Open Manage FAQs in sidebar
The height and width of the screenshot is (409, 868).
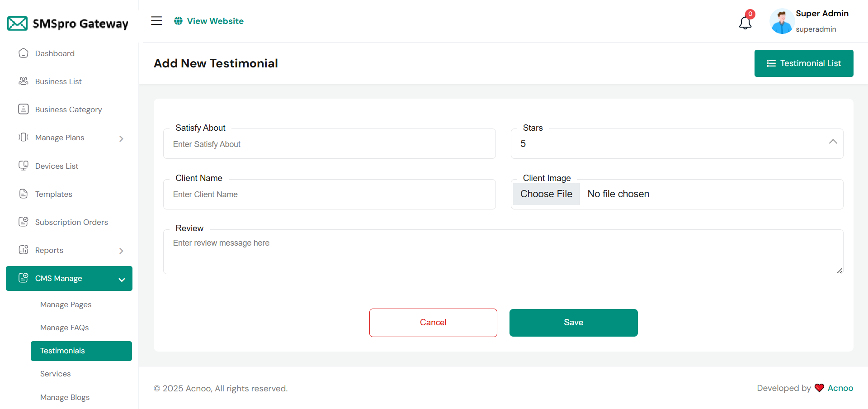coord(64,328)
